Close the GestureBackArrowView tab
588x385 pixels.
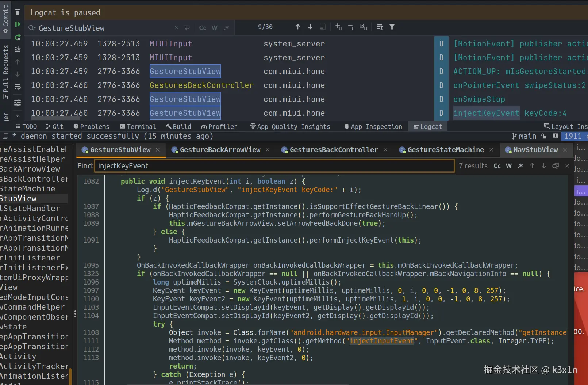tap(268, 150)
